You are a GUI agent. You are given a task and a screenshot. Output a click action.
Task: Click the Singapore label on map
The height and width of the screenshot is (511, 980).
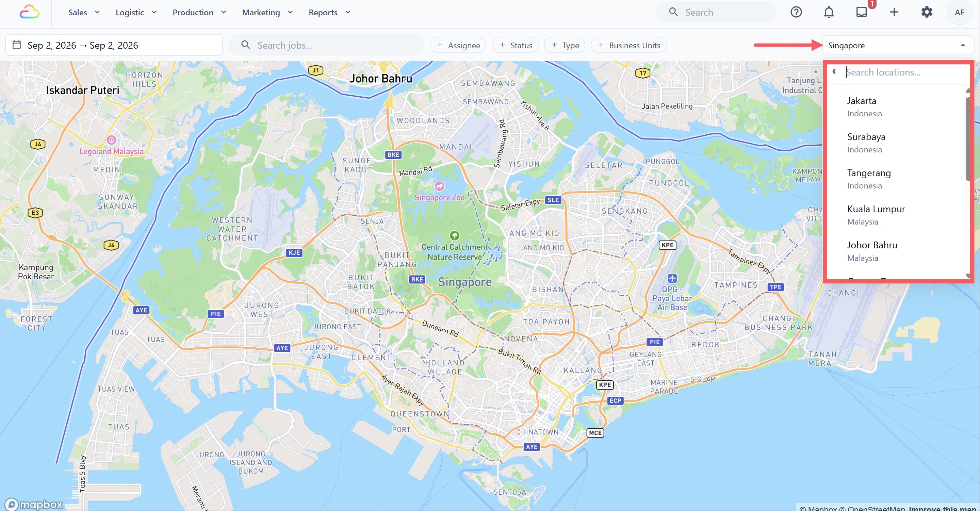465,282
